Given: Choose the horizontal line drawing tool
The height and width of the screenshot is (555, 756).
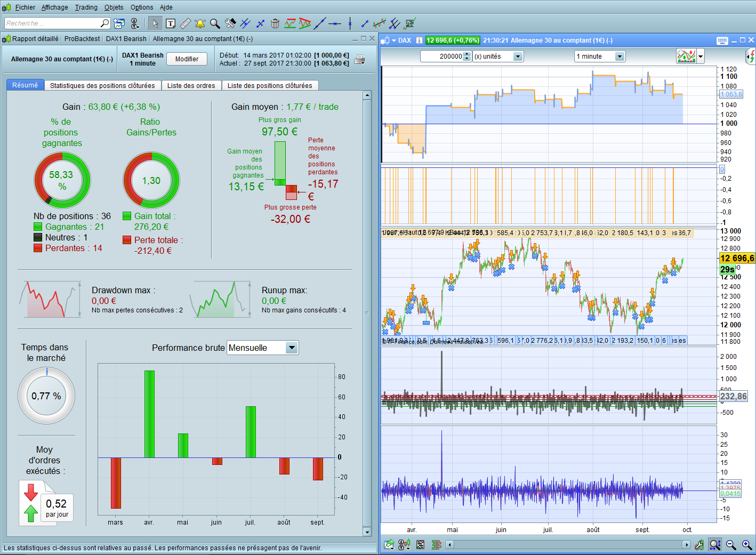Looking at the screenshot, I should click(x=335, y=23).
